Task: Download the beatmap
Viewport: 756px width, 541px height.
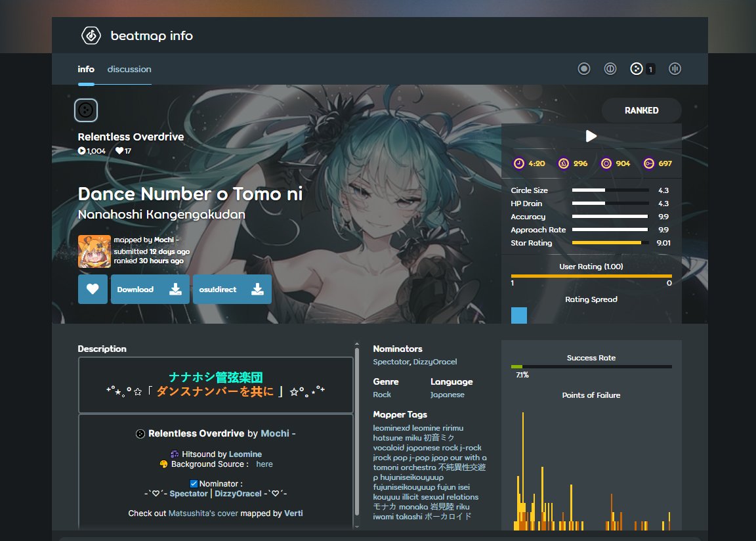Action: 150,290
